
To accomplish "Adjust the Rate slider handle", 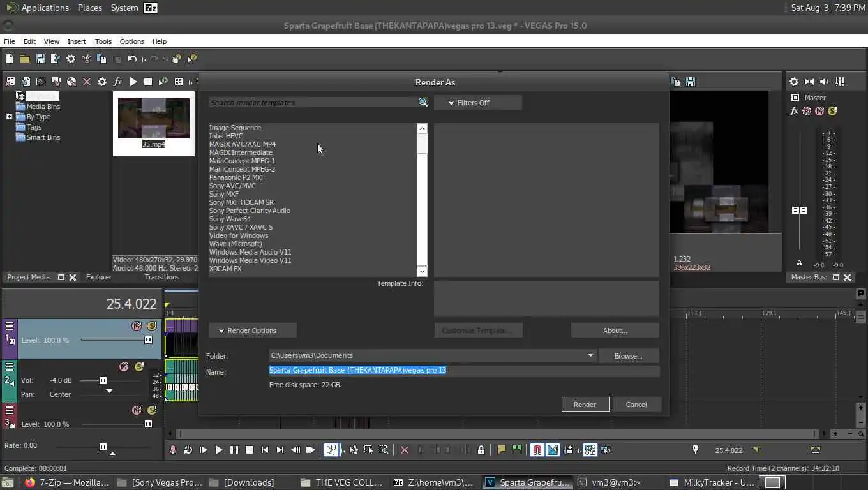I will 103,447.
